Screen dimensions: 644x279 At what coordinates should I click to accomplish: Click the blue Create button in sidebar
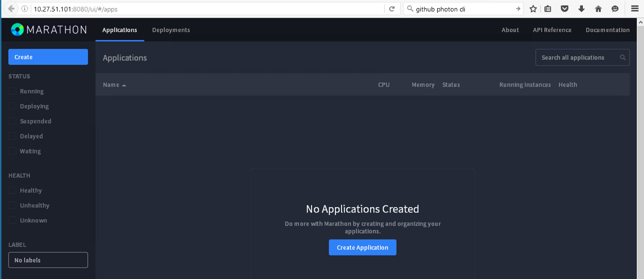(48, 57)
